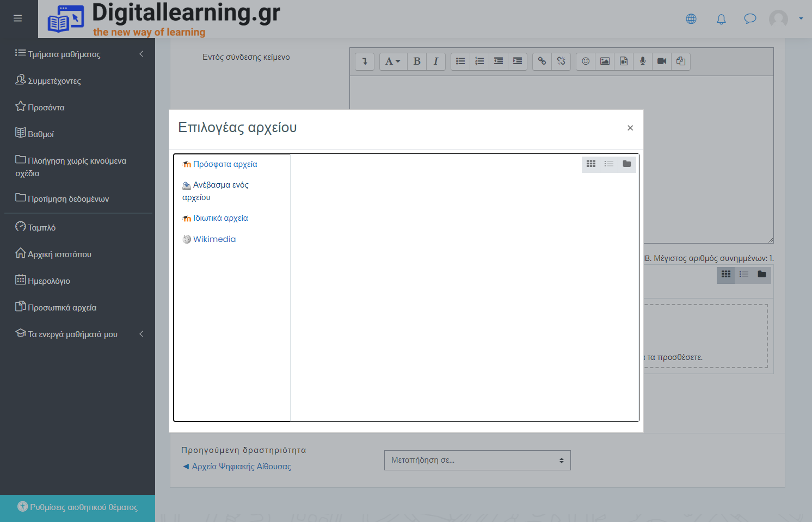812x522 pixels.
Task: Outdent the text in editor
Action: 499,61
